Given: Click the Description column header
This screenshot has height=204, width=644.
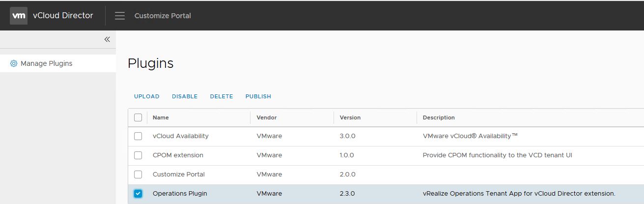Looking at the screenshot, I should coord(438,117).
